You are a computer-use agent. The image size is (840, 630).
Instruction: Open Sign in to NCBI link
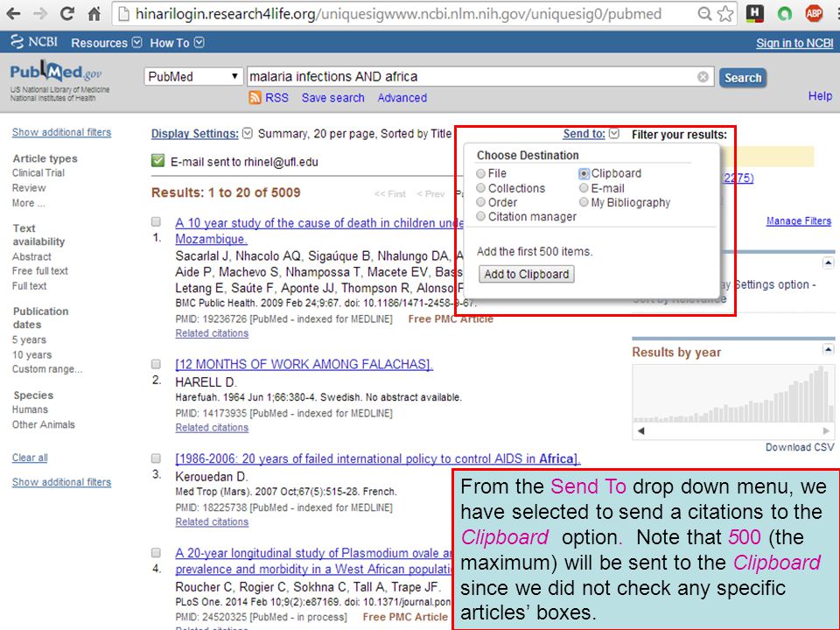pyautogui.click(x=794, y=44)
